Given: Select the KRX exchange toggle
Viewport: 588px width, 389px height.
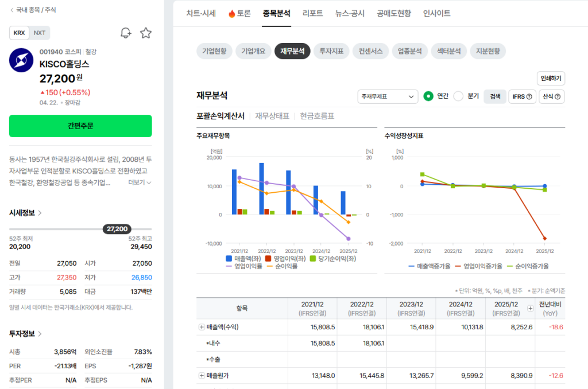Looking at the screenshot, I should coord(19,33).
